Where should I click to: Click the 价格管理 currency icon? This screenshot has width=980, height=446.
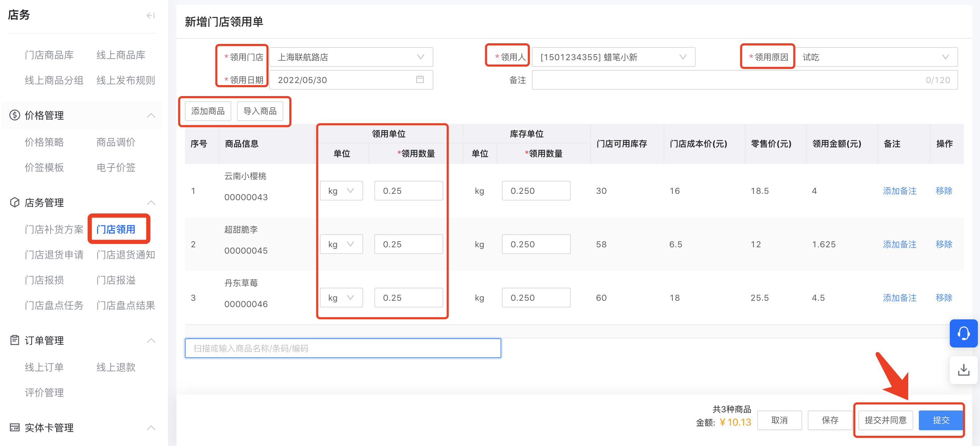click(15, 115)
